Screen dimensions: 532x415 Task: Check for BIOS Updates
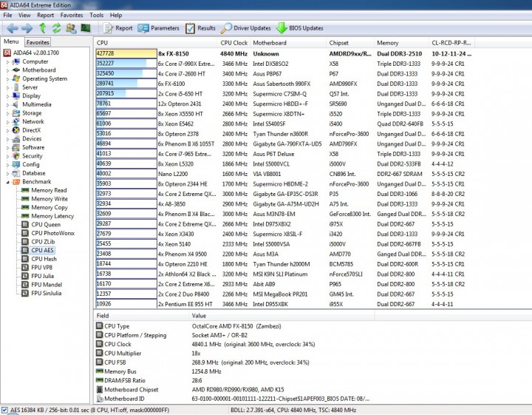(x=300, y=28)
